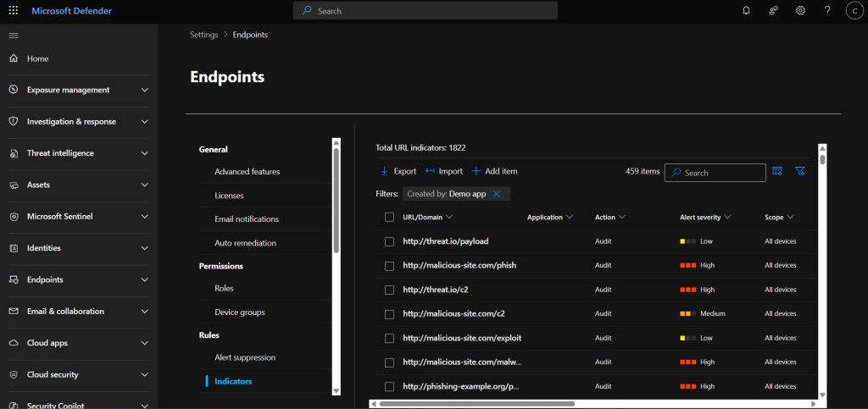The height and width of the screenshot is (409, 868).
Task: Open the filter funnel icon
Action: (x=799, y=171)
